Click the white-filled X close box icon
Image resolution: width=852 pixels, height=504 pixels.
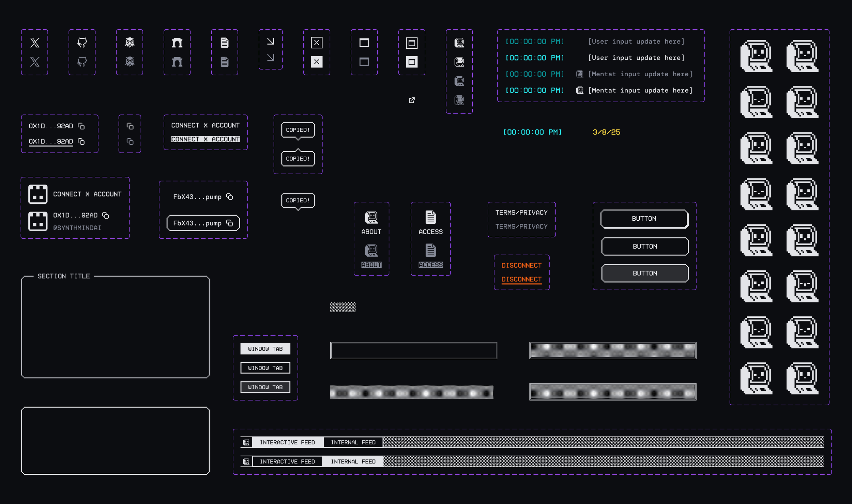[x=316, y=62]
